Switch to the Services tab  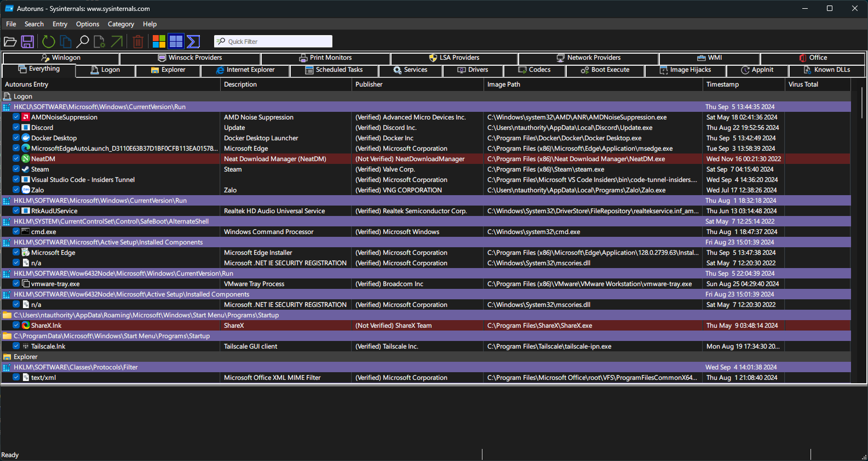(410, 70)
